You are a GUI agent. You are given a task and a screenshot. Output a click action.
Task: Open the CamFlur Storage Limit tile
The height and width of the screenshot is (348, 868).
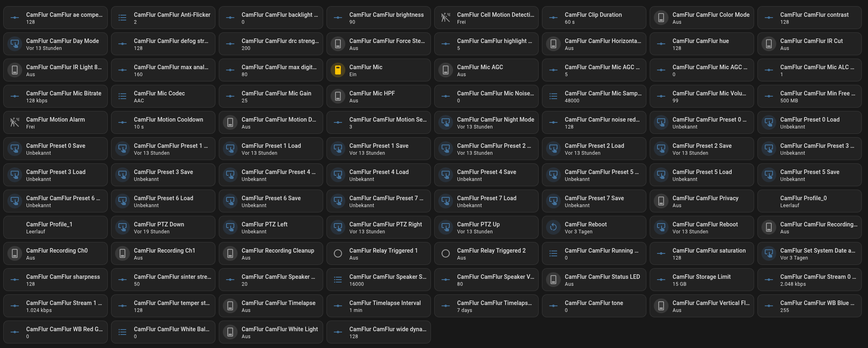pyautogui.click(x=701, y=280)
